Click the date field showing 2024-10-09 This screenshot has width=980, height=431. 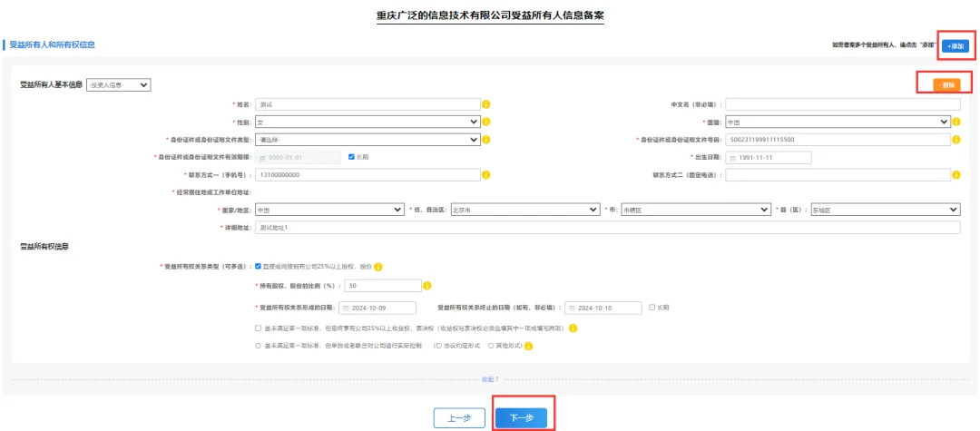(x=377, y=308)
